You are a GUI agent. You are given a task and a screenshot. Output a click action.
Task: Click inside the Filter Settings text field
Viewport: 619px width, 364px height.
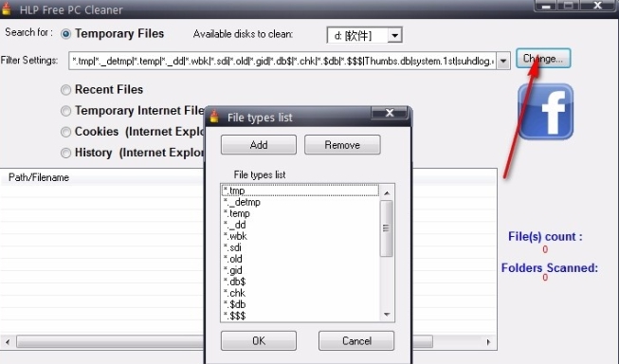(x=282, y=61)
